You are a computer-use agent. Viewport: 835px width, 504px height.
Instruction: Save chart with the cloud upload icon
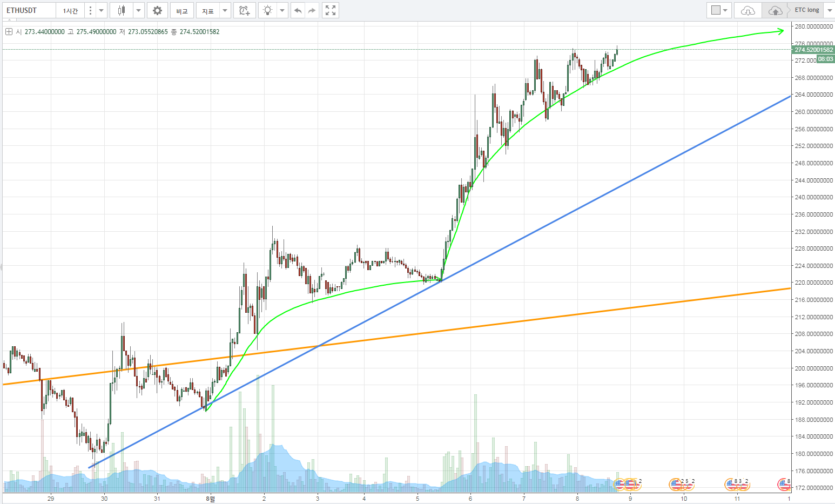coord(775,10)
